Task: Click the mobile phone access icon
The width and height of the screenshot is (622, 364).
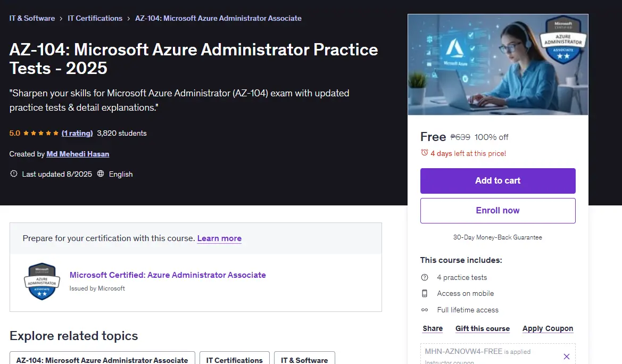Action: click(x=425, y=293)
